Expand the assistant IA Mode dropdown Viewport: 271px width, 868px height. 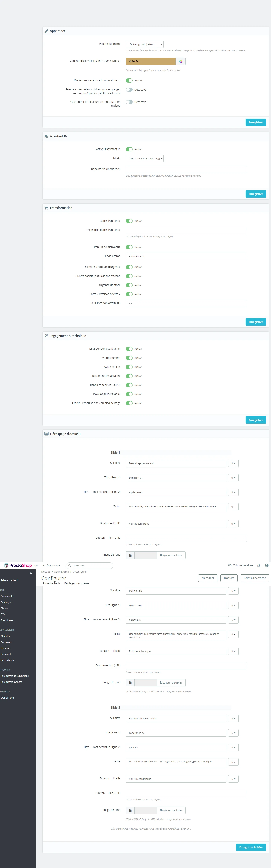pos(145,158)
